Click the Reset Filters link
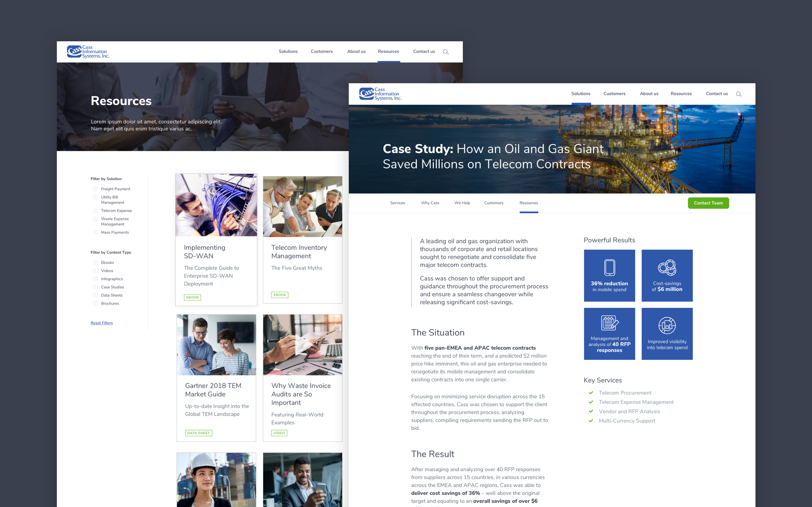This screenshot has width=812, height=507. pos(101,323)
